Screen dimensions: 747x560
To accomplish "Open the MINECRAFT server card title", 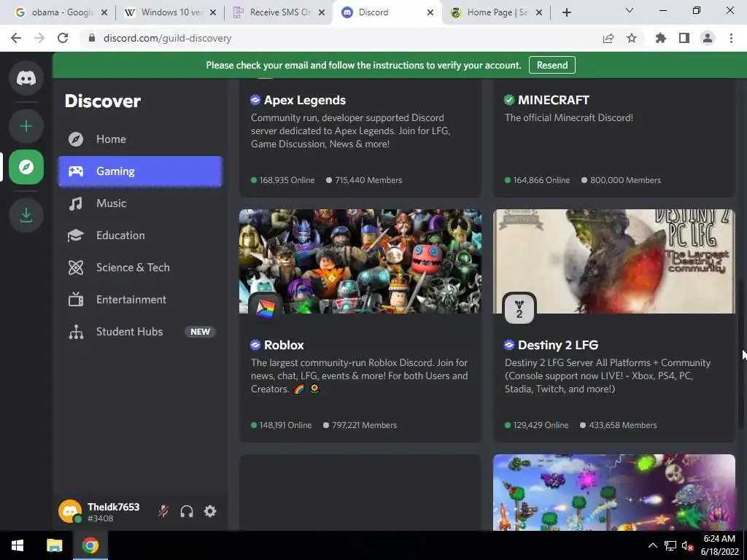I will [x=554, y=100].
